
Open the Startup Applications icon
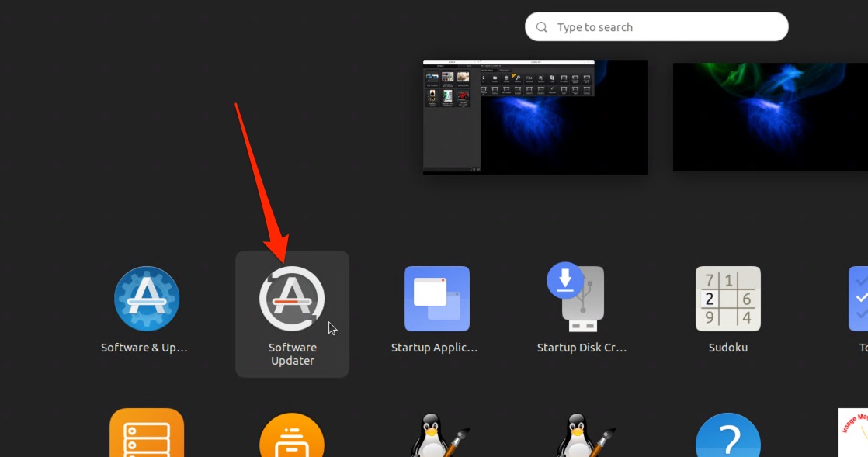(437, 299)
